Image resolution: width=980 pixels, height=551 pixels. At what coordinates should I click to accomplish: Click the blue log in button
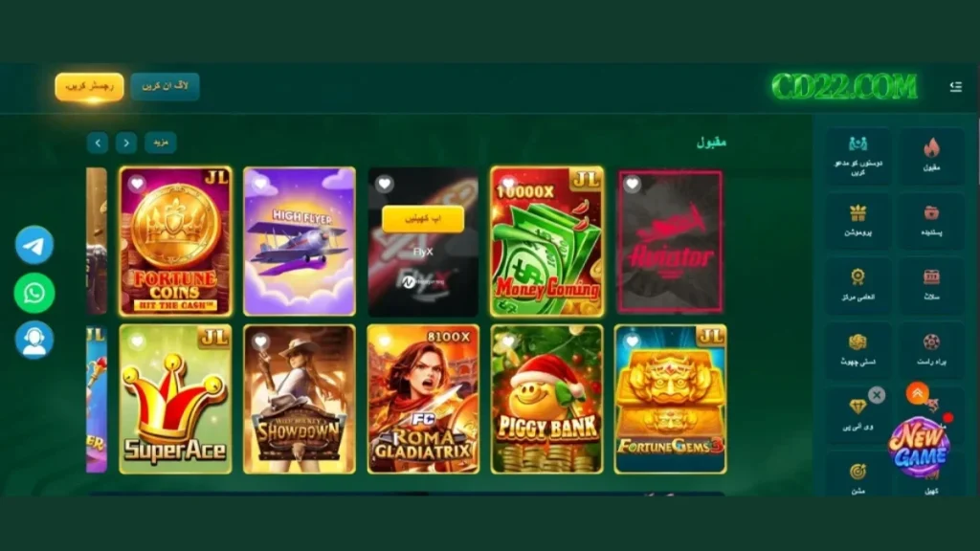pos(165,86)
